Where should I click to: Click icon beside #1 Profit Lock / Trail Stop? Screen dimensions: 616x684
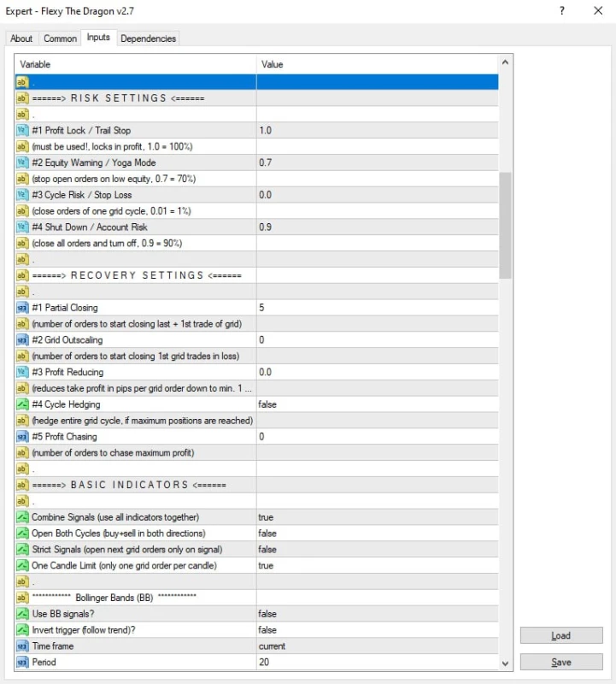click(22, 131)
